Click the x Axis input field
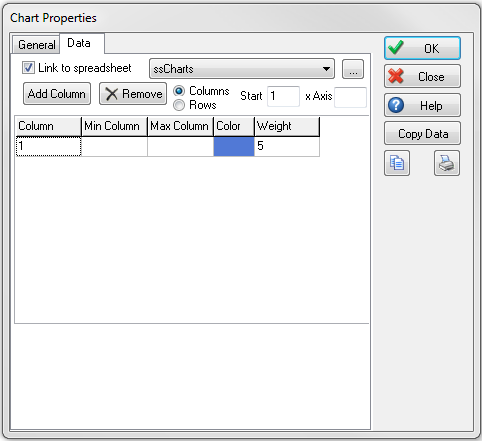 (351, 97)
